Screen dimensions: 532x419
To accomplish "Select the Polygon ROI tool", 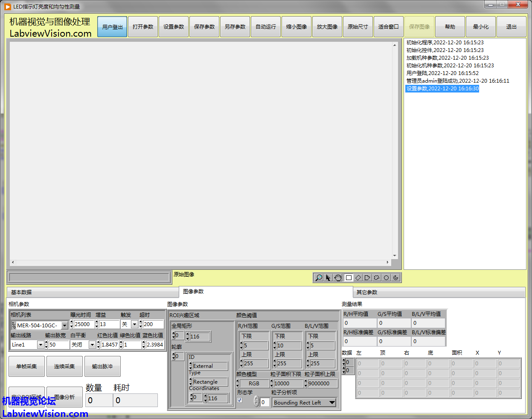I will tap(367, 278).
